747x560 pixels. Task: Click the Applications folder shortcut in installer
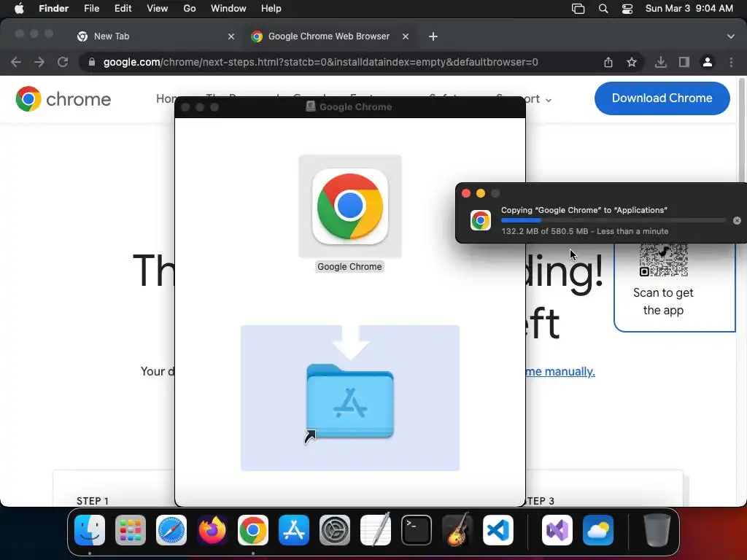point(350,401)
